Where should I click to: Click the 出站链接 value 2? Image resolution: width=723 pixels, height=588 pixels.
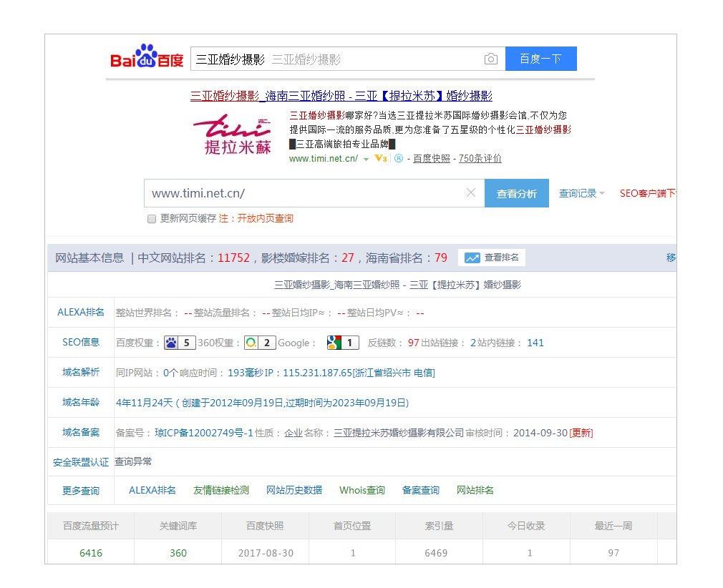click(x=473, y=343)
